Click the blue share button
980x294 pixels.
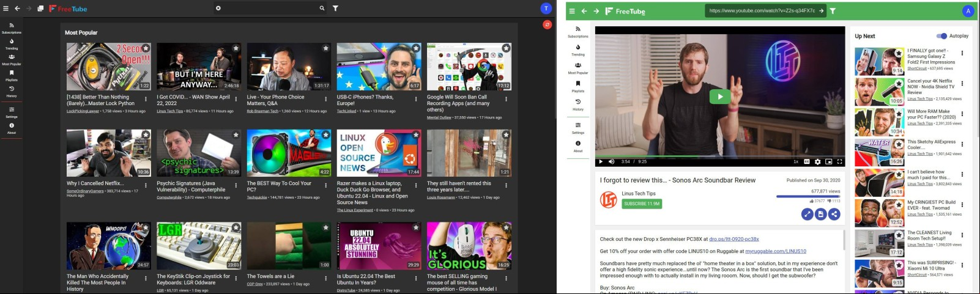click(834, 214)
